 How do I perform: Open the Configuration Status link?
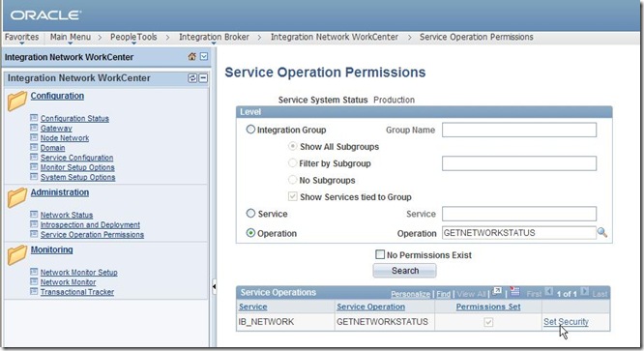point(74,118)
